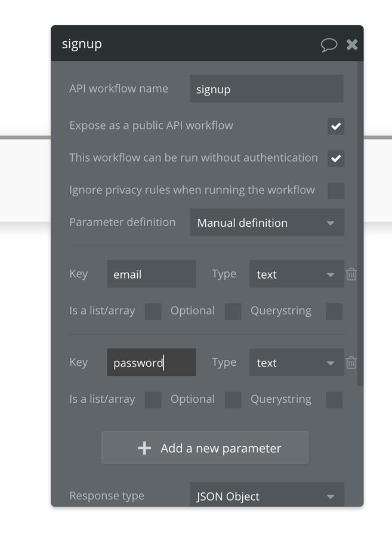
Task: Open Type dropdown for password parameter
Action: pyautogui.click(x=296, y=363)
